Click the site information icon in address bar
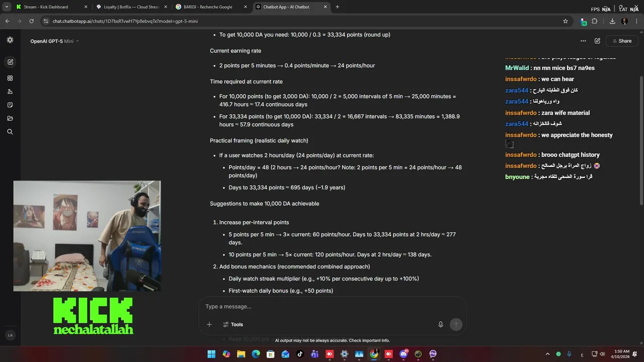The width and height of the screenshot is (644, 362). pos(46,21)
